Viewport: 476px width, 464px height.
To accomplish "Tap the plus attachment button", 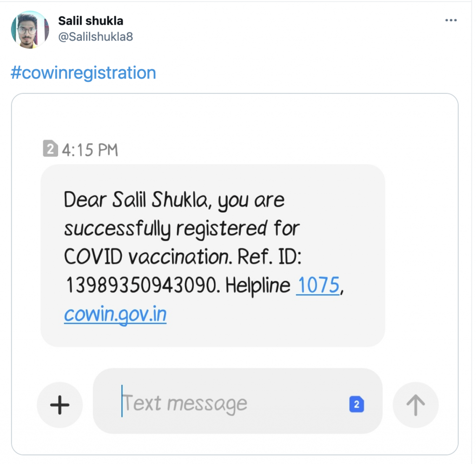I will pos(59,405).
